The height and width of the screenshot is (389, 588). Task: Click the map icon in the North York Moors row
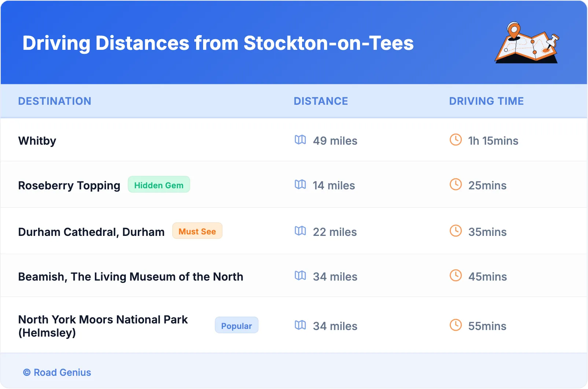[300, 325]
